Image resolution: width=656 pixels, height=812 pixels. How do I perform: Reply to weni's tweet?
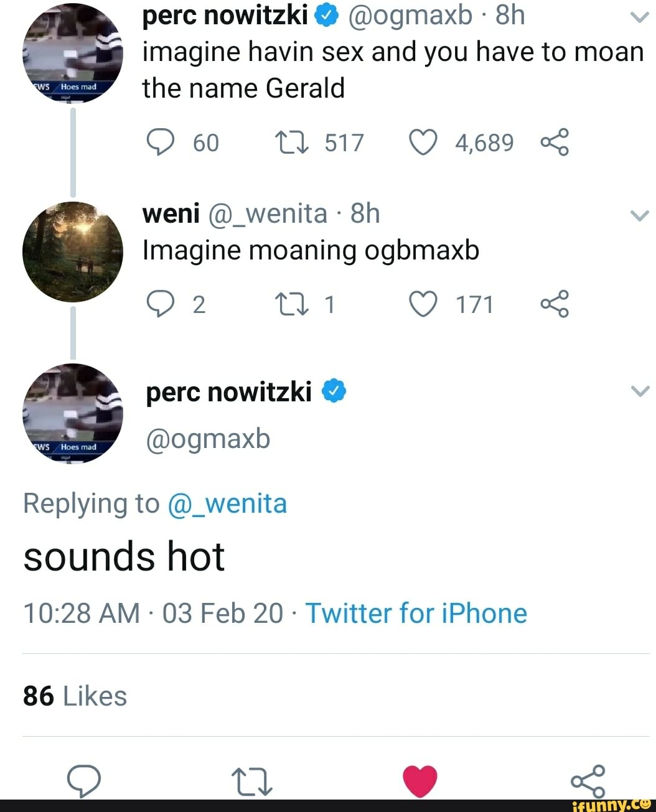tap(160, 304)
